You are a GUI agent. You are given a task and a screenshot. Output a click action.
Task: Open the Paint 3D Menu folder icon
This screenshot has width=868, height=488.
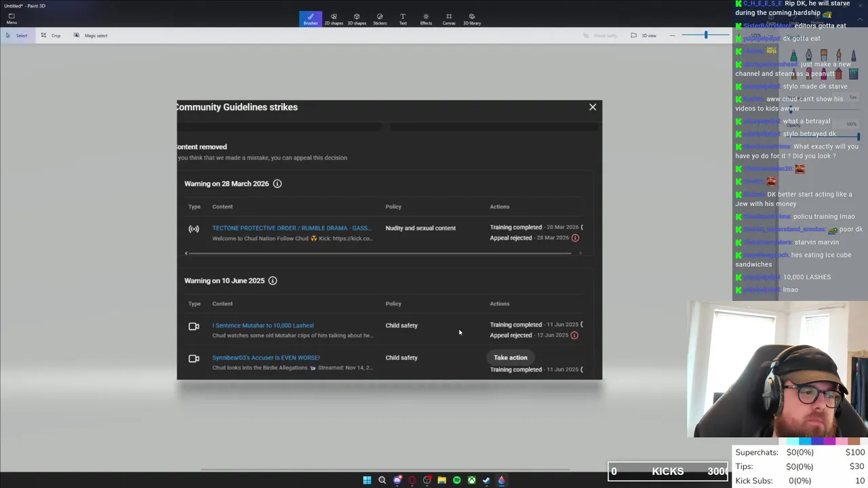point(12,18)
